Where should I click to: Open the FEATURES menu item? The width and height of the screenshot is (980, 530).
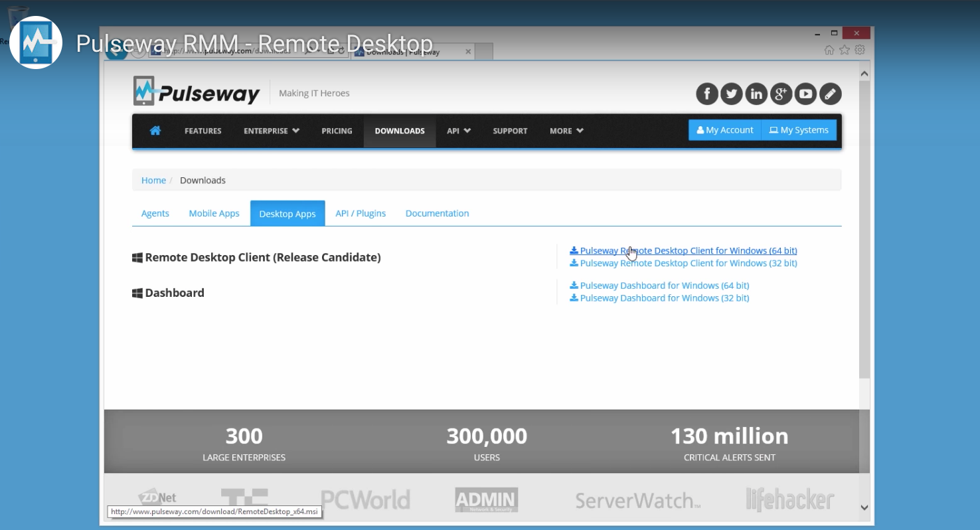(x=203, y=131)
